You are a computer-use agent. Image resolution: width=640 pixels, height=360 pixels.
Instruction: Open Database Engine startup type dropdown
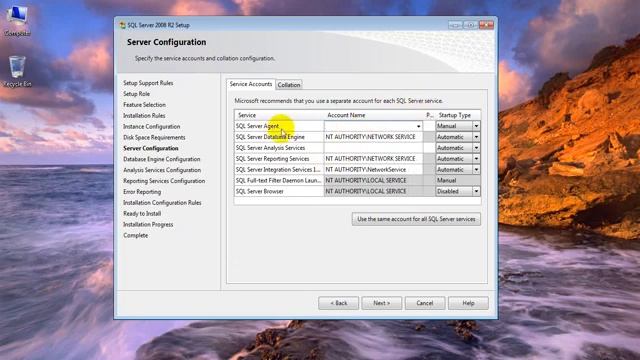476,137
